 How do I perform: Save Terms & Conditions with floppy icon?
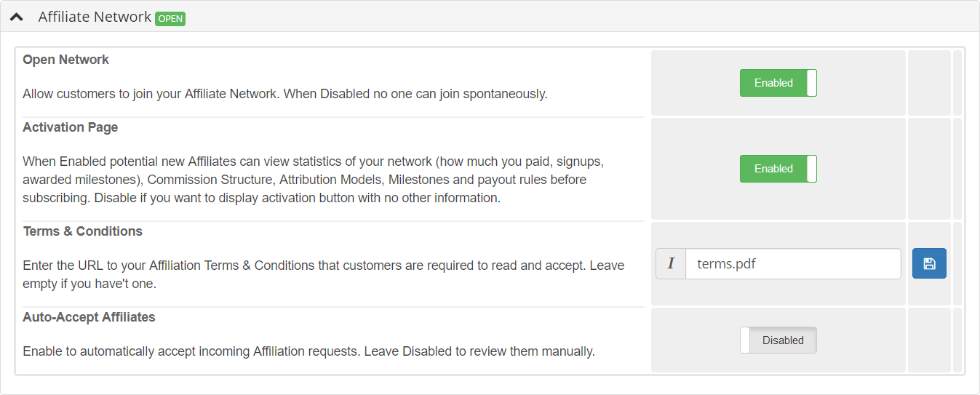pyautogui.click(x=929, y=263)
